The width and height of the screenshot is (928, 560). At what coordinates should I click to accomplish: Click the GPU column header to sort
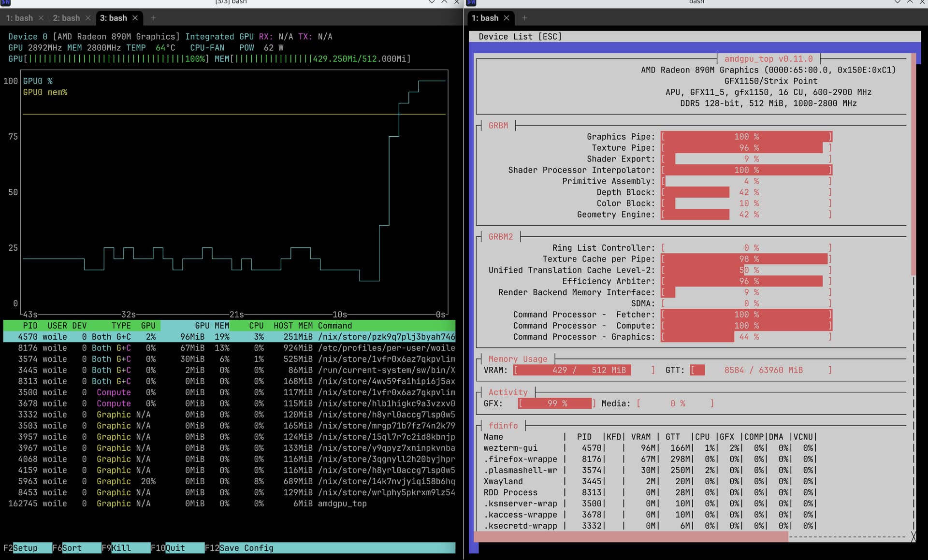148,326
